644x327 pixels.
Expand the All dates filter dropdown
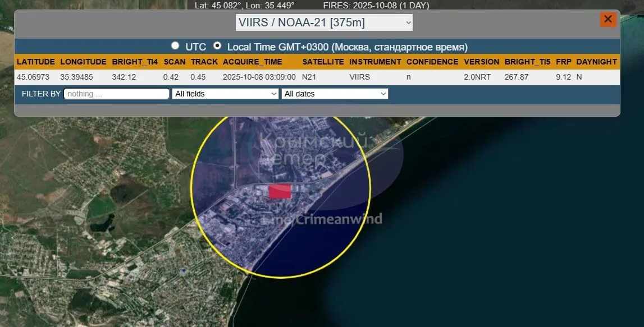(335, 94)
